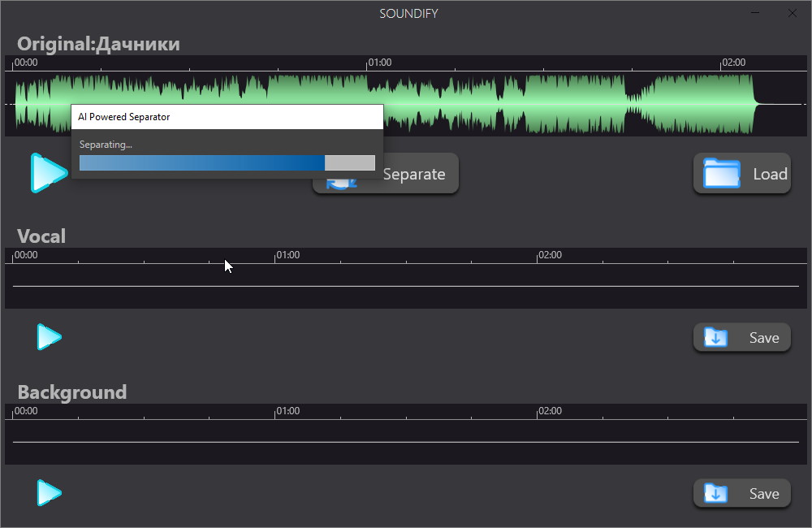
Task: Click the Load folder icon
Action: click(x=721, y=173)
